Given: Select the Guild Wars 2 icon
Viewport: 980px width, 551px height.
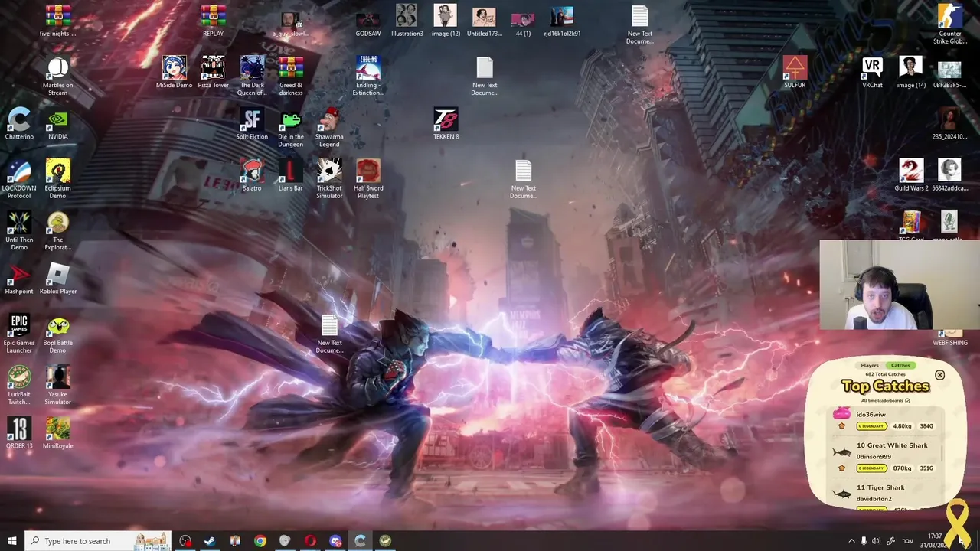Looking at the screenshot, I should pos(911,175).
